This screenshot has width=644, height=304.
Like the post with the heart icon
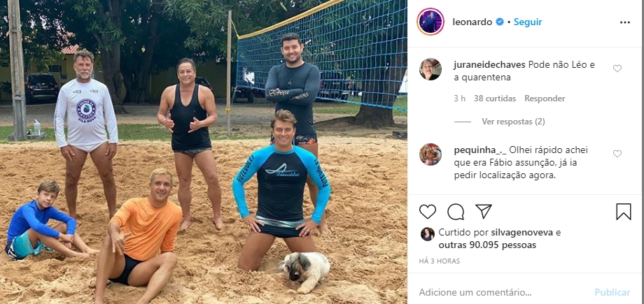(x=428, y=212)
